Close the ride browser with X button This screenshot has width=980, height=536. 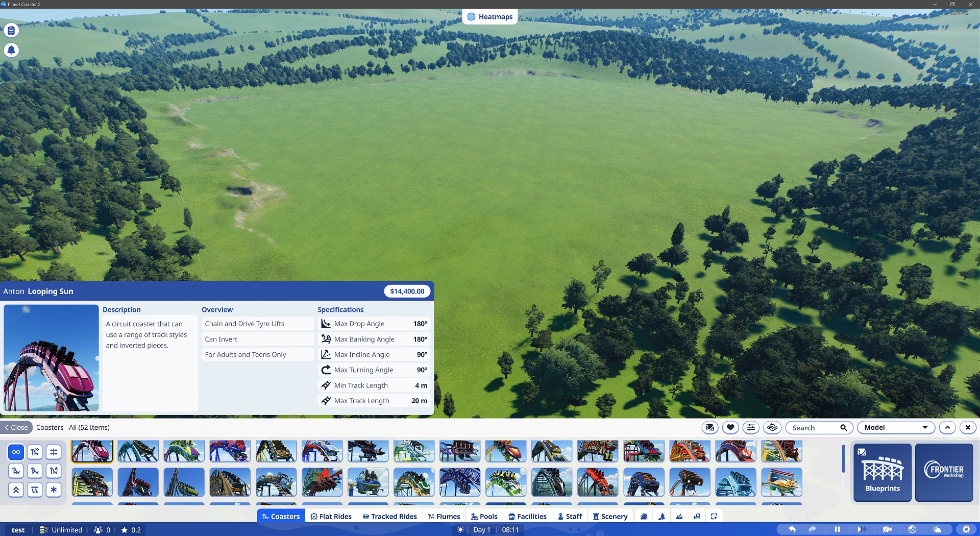(x=968, y=427)
